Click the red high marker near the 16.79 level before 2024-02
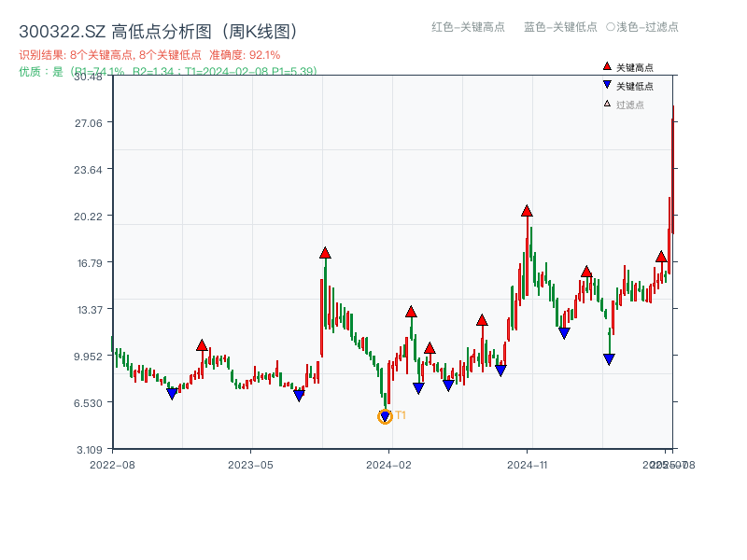This screenshot has height=560, width=747. point(325,253)
